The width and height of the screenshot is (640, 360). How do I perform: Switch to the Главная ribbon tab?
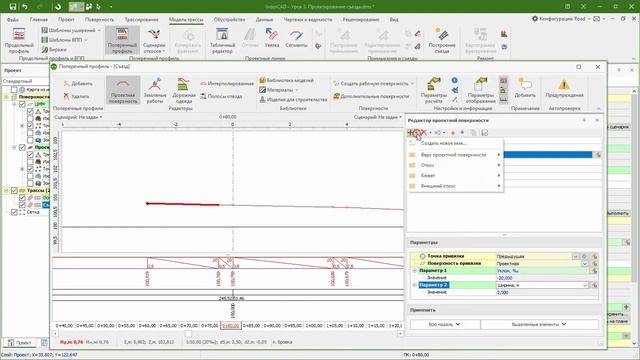[39, 20]
